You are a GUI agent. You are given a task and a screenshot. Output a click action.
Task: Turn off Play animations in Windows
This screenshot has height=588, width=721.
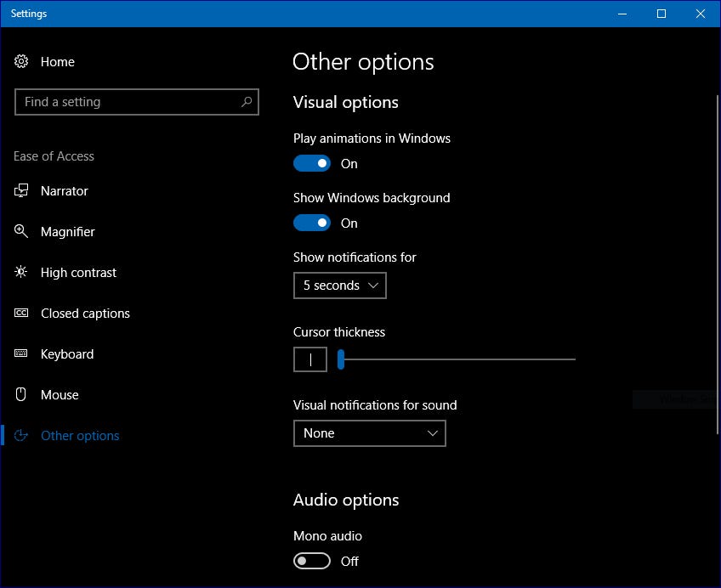(311, 162)
